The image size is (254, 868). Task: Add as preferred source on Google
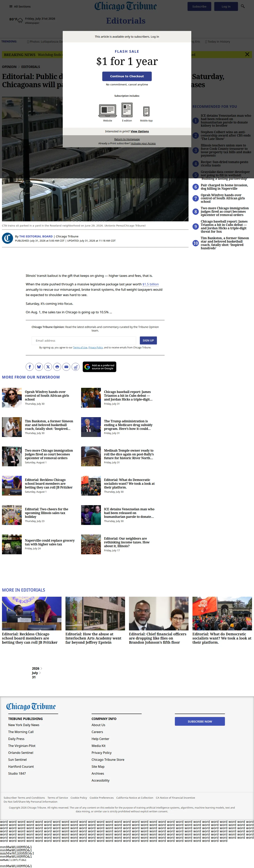[100, 367]
